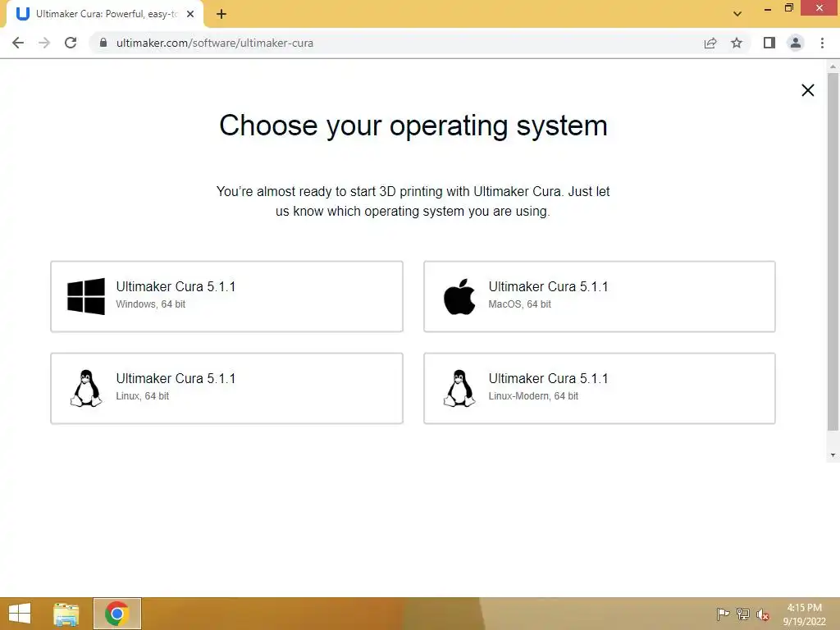Open the browser side panel icon
Viewport: 840px width, 630px height.
pos(769,43)
